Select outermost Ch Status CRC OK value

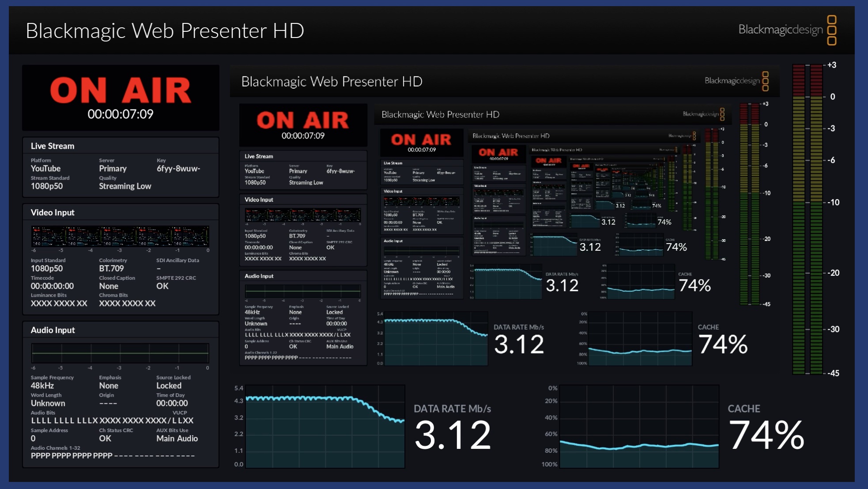pos(105,439)
